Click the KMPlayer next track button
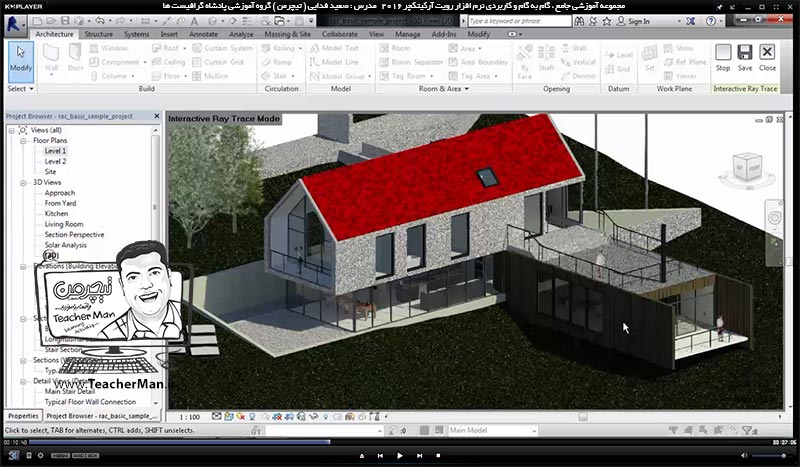This screenshot has height=467, width=800. coord(419,455)
